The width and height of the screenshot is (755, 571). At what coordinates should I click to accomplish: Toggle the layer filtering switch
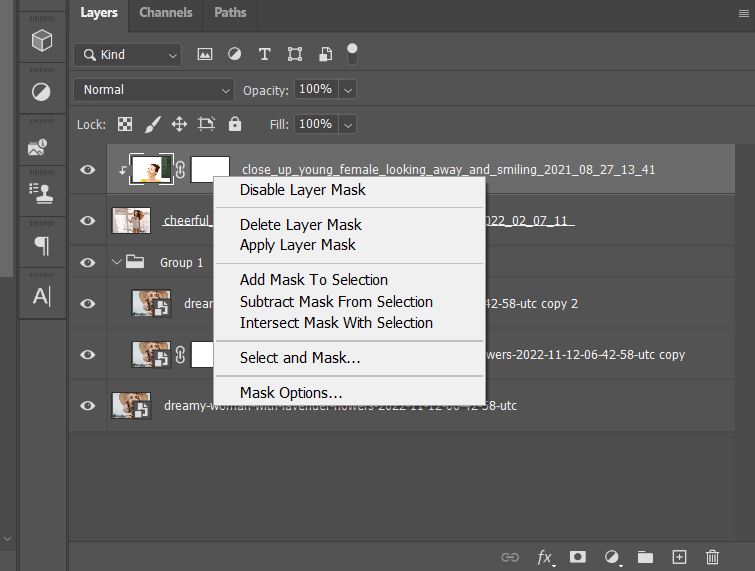pyautogui.click(x=352, y=54)
